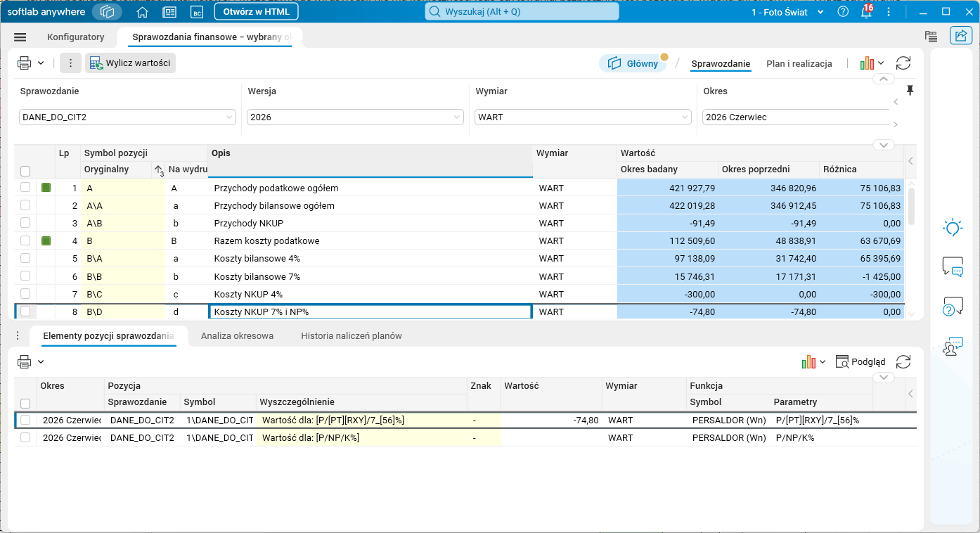
Task: Switch to Plan i realizacja view
Action: [799, 63]
